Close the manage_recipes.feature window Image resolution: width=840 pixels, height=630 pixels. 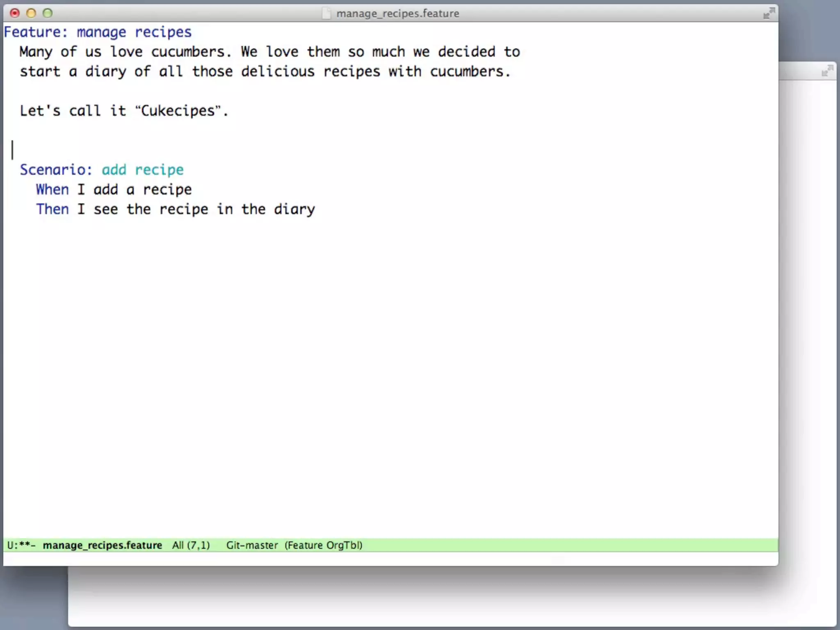(15, 13)
